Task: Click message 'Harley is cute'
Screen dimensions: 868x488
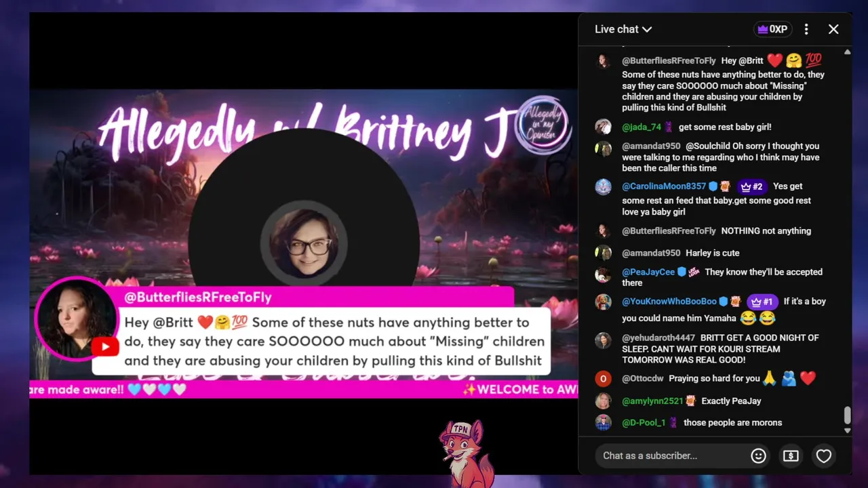Action: 713,253
